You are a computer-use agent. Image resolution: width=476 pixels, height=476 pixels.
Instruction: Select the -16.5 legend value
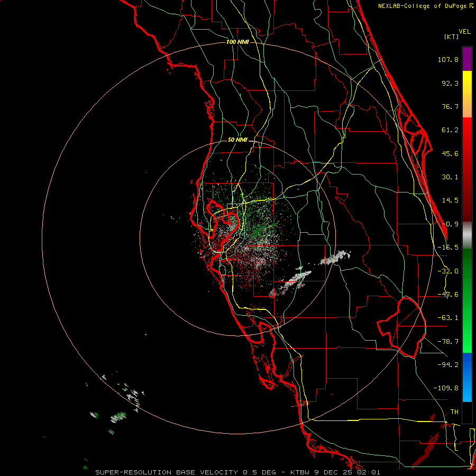(448, 248)
